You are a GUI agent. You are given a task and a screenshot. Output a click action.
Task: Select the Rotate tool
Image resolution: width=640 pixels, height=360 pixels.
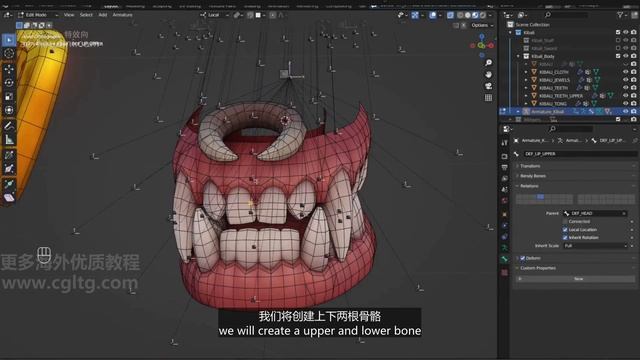(x=9, y=82)
